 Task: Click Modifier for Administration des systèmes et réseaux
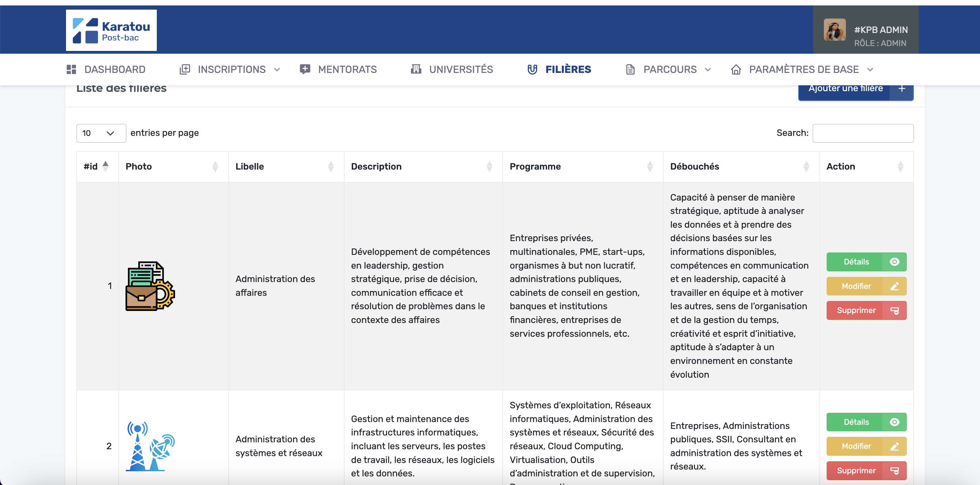coord(866,446)
